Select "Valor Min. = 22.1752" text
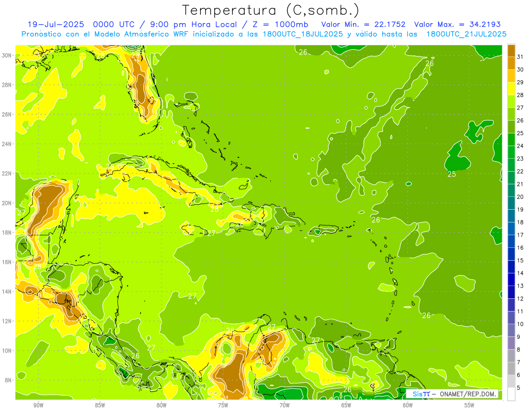This screenshot has width=532, height=411. pyautogui.click(x=364, y=24)
